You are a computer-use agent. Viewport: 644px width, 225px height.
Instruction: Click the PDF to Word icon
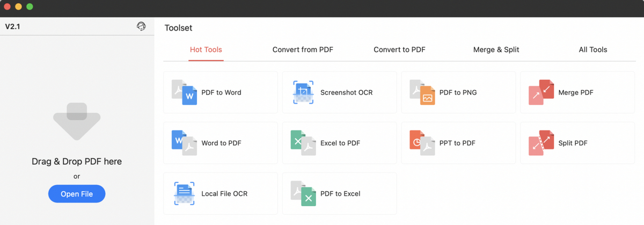184,92
